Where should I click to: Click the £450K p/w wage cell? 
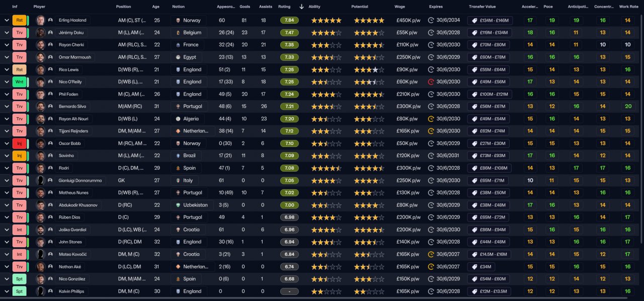pyautogui.click(x=407, y=21)
